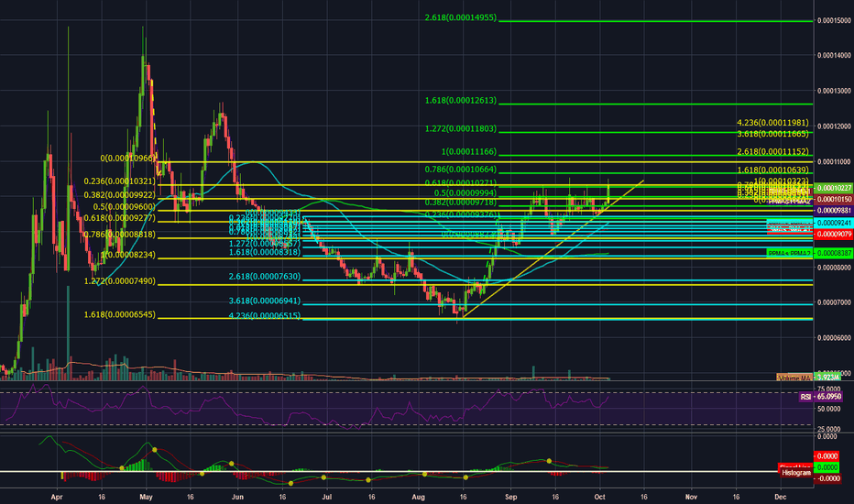The image size is (854, 504).
Task: Select the 25.0000 RSI axis value
Action: (829, 430)
